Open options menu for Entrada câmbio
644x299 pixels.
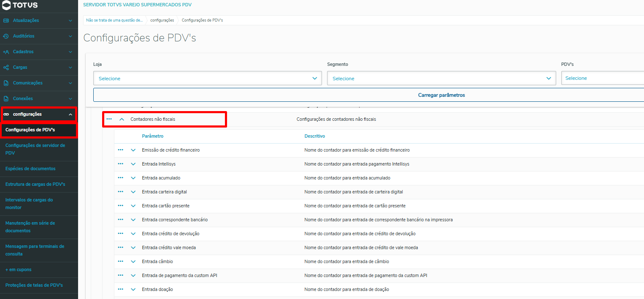121,261
